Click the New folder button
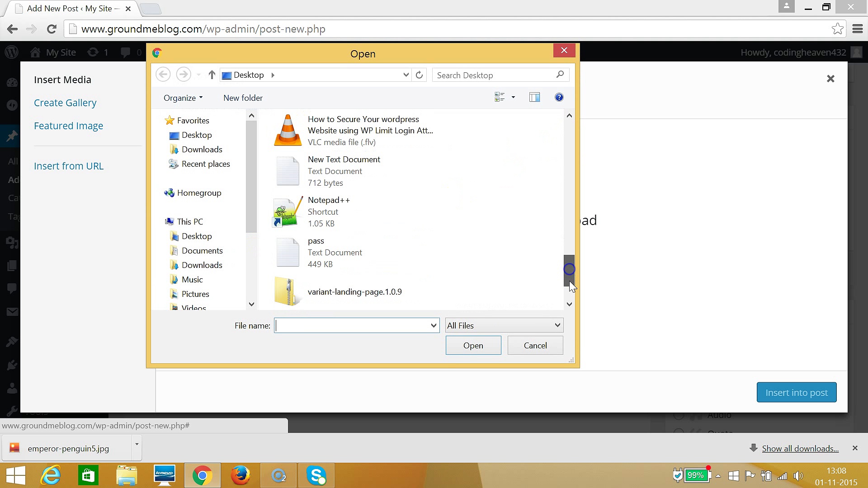The image size is (868, 488). [243, 98]
